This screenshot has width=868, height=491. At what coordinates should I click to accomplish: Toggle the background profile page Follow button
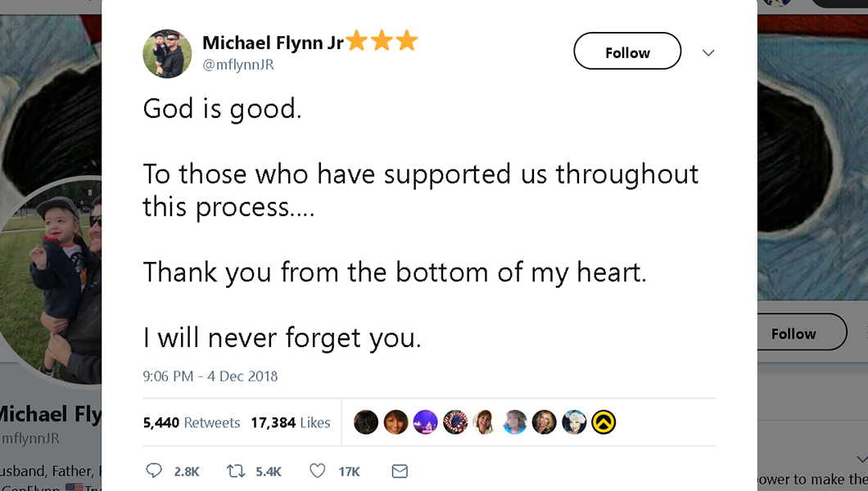pos(793,333)
